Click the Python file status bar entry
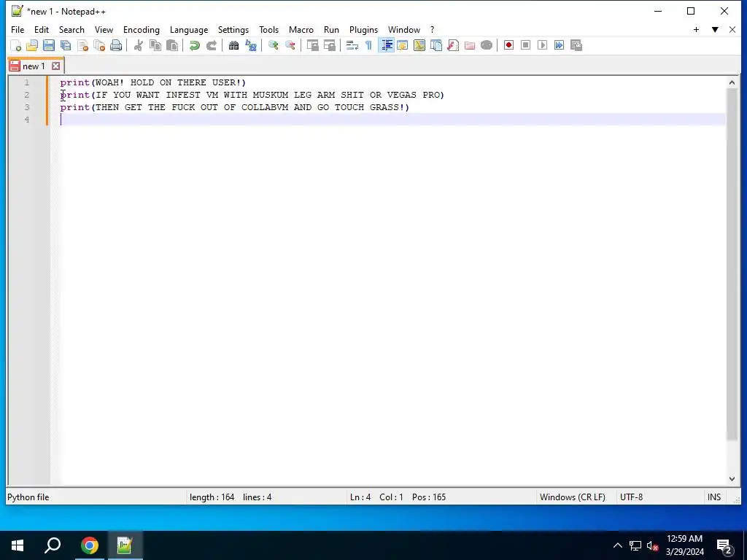747x560 pixels. (x=28, y=497)
